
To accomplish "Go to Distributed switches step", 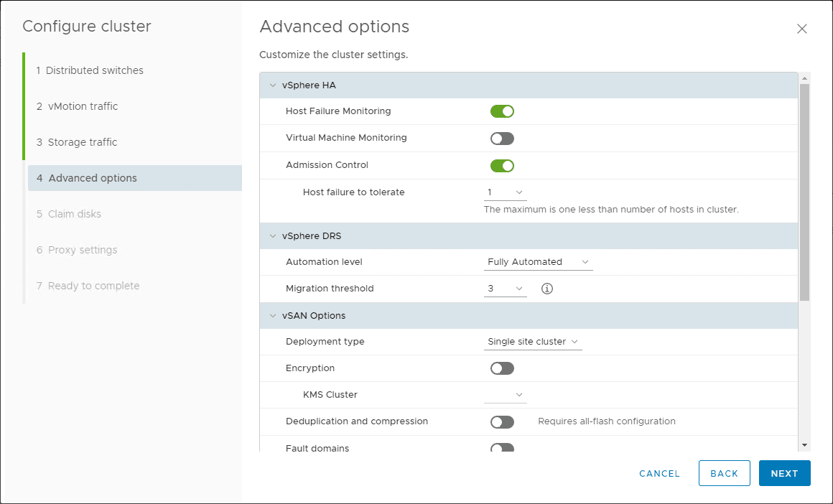I will pos(94,70).
